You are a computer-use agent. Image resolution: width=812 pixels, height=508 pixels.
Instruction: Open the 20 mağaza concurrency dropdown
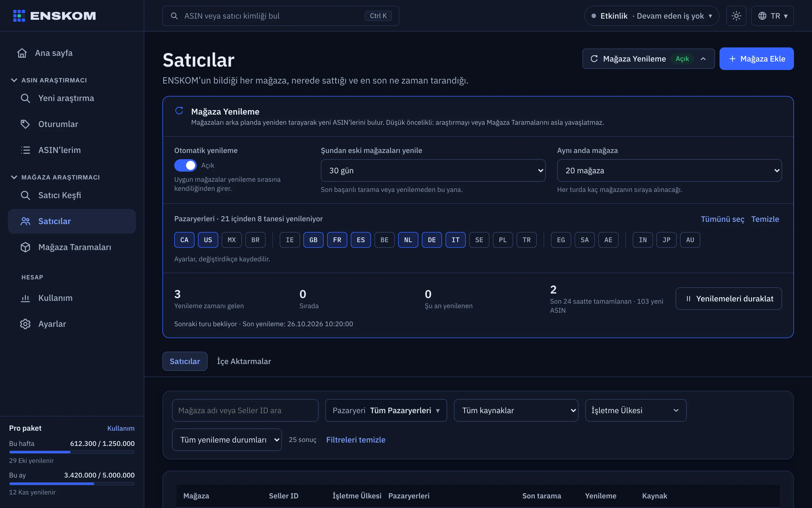click(669, 170)
